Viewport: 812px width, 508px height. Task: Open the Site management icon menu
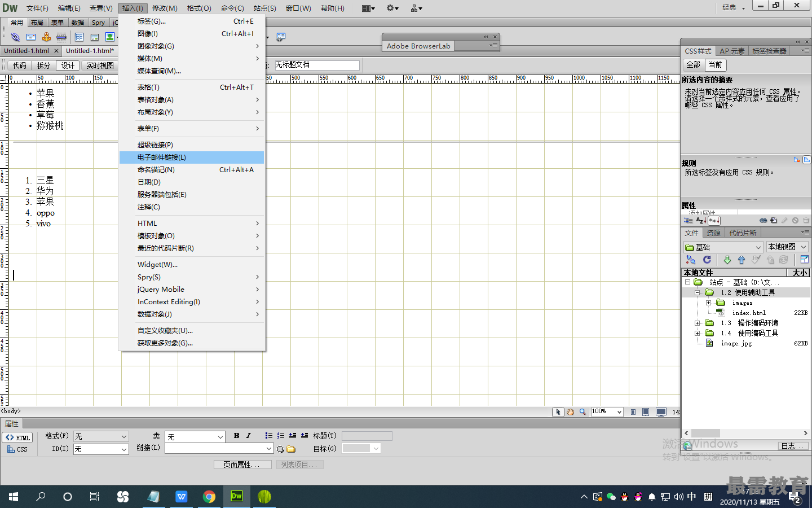point(417,8)
